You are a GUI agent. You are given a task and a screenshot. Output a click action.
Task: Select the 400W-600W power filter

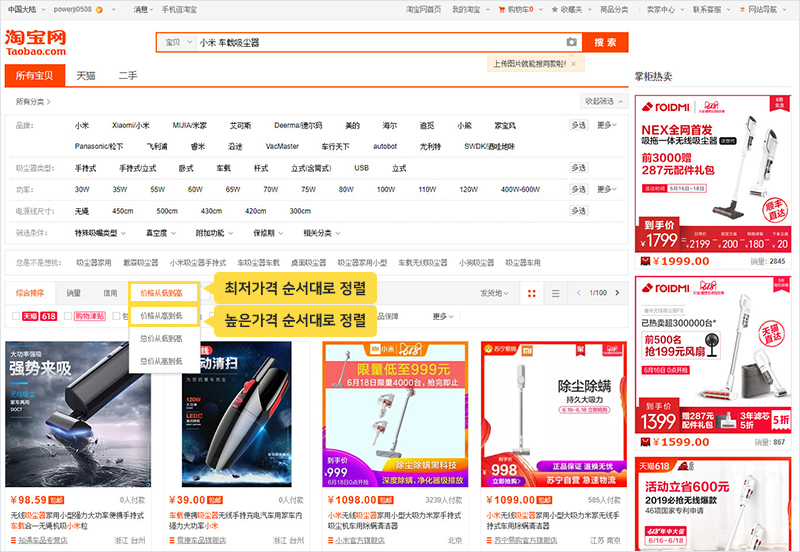(520, 189)
